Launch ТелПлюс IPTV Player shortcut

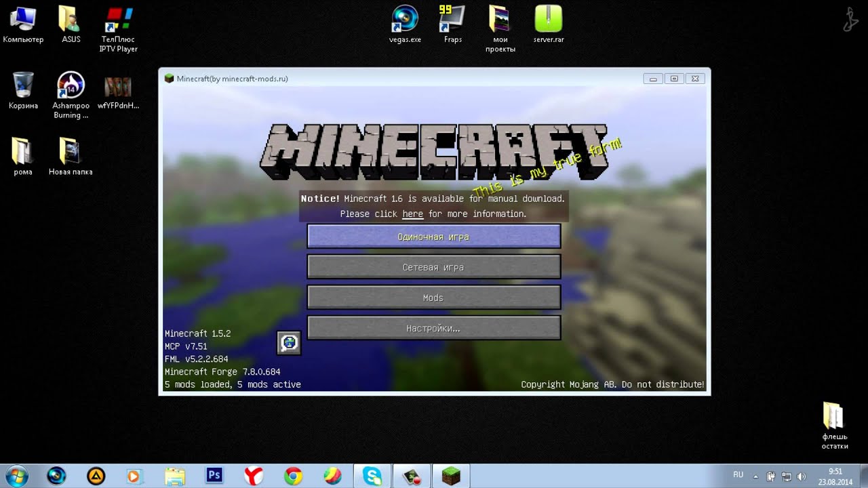click(x=118, y=29)
